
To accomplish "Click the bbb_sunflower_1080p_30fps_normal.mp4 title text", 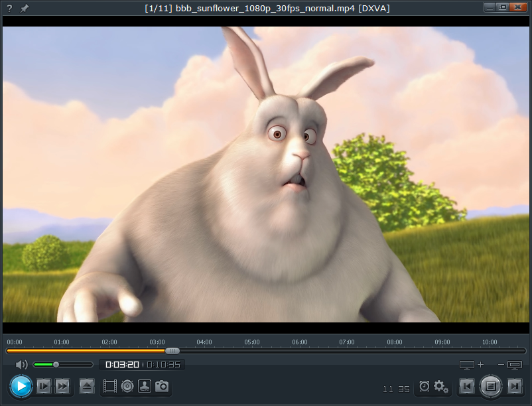I will [265, 8].
